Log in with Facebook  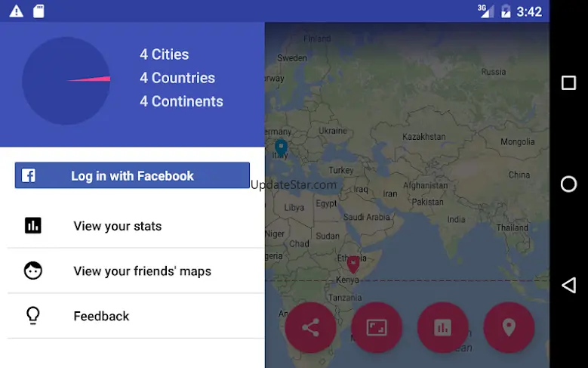point(132,175)
